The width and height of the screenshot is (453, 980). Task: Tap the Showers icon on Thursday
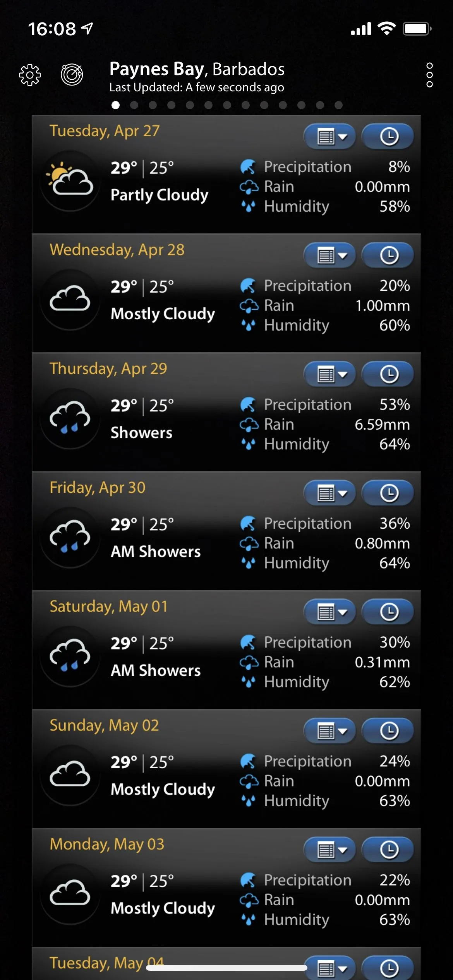(70, 418)
